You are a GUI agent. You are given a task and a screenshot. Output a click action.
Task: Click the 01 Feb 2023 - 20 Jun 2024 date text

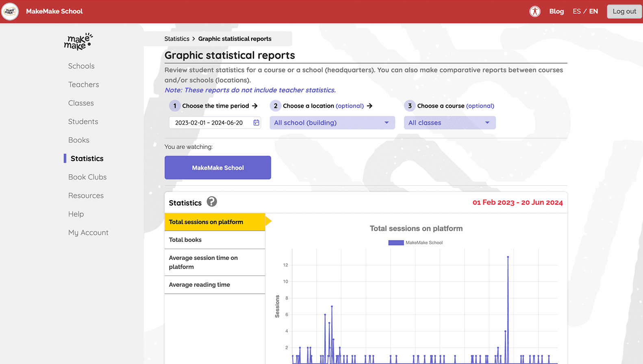518,202
